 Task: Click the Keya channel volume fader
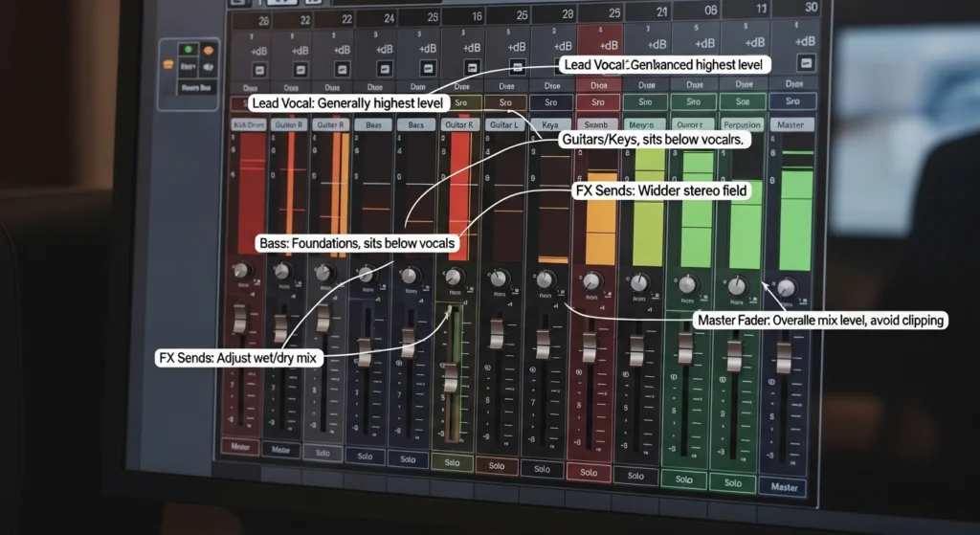[x=543, y=345]
